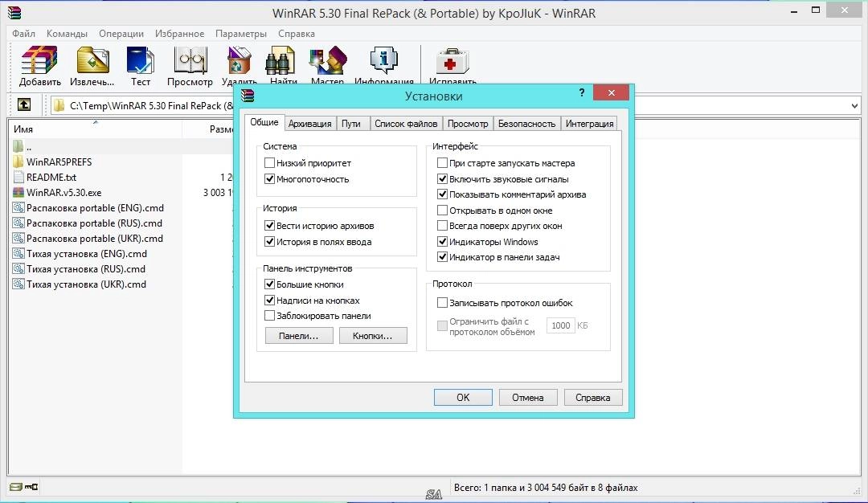The image size is (868, 503).
Task: Click the Исправить (Repair) first-aid icon
Action: pos(452,61)
